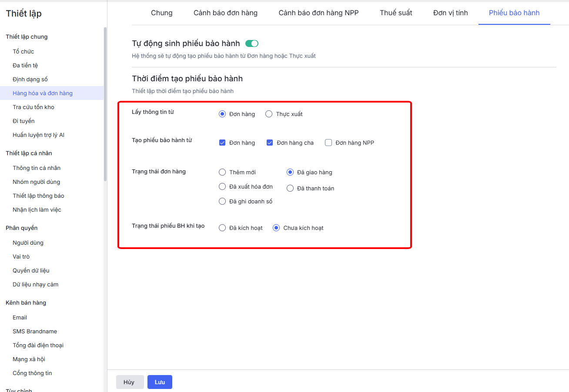Set warranty status to Đã kích hoạt

point(222,228)
